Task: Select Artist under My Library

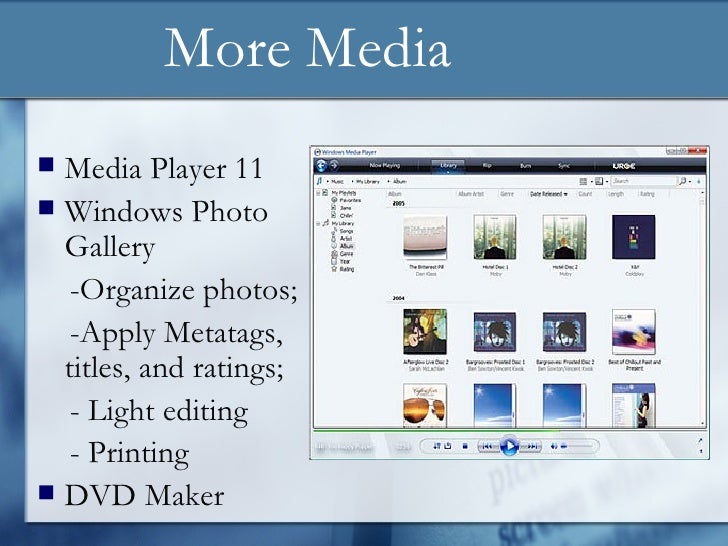Action: [x=346, y=238]
